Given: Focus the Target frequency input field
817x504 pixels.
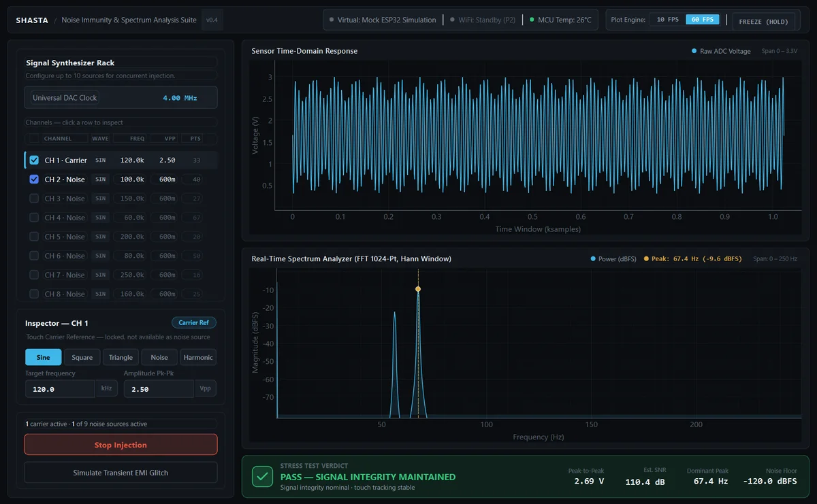Looking at the screenshot, I should pos(60,389).
